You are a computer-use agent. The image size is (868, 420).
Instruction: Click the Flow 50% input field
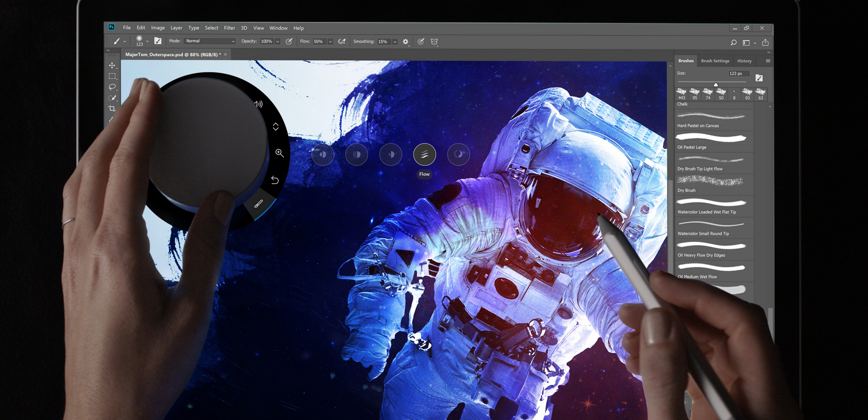tap(319, 41)
